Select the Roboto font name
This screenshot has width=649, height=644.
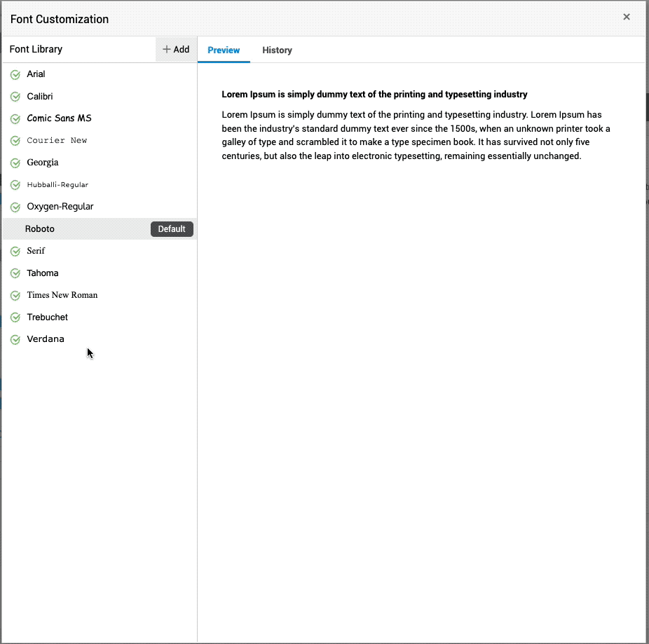click(40, 229)
